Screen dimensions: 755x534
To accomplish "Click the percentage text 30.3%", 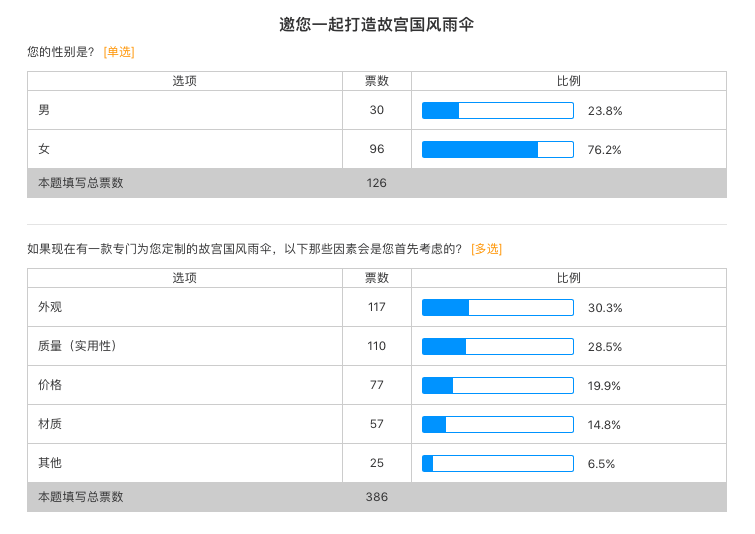I will [x=605, y=308].
